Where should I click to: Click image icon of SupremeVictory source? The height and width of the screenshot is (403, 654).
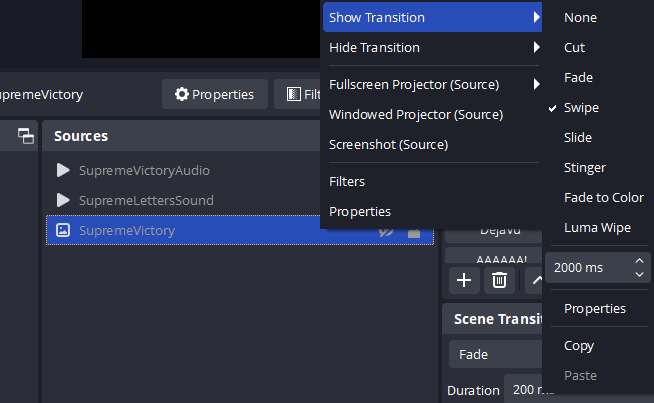coord(63,230)
